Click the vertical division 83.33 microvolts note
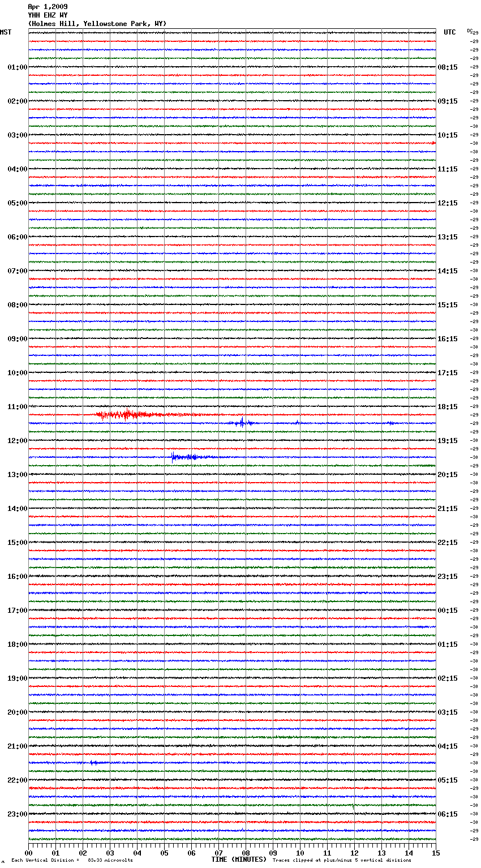Viewport: 481px width, 868px height. [x=72, y=860]
